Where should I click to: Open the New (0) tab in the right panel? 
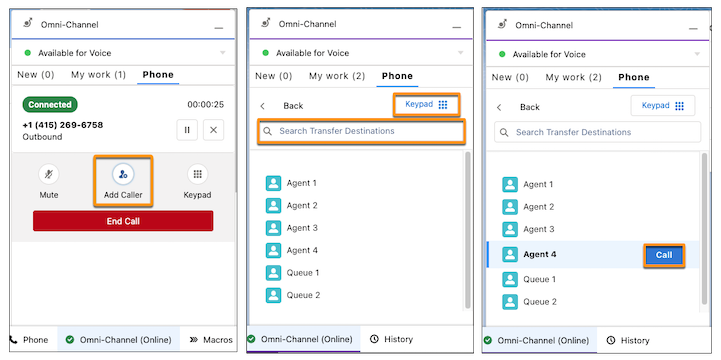tap(510, 77)
